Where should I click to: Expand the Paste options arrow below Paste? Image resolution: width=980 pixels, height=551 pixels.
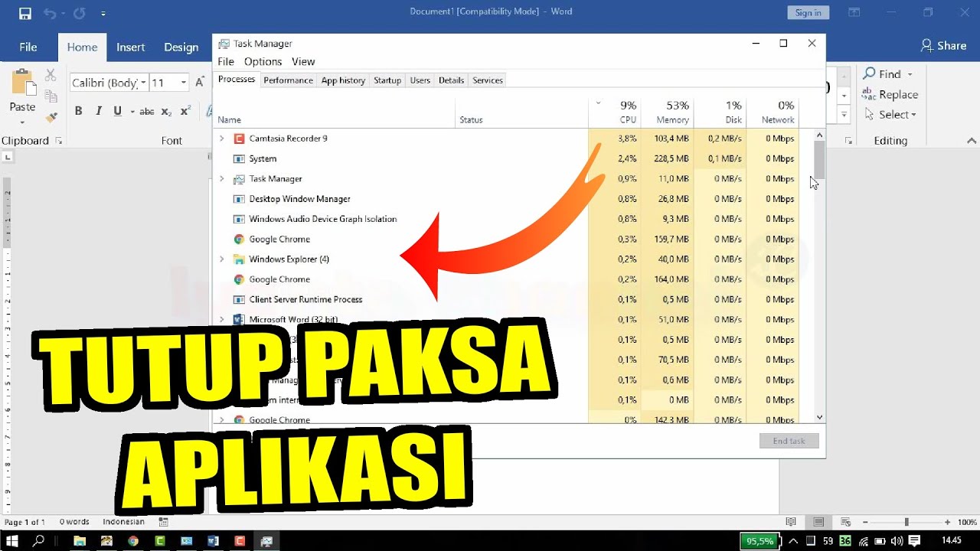tap(22, 122)
